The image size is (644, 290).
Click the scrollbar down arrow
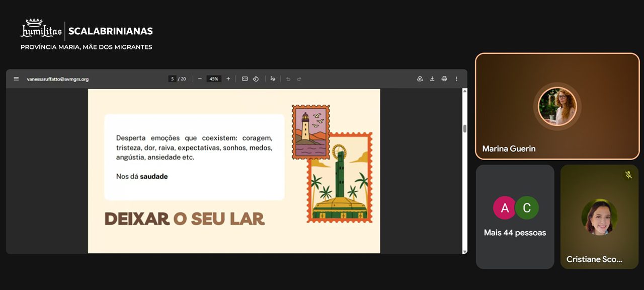(464, 251)
